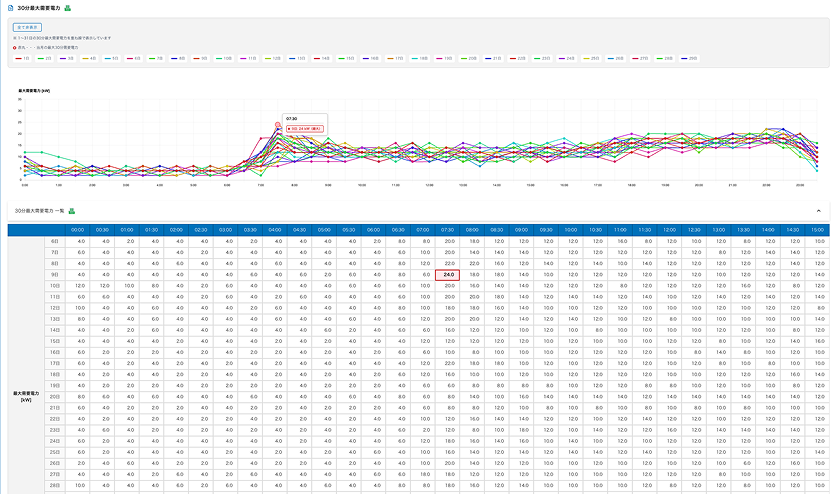Hide the 10日 line via legend

(226, 59)
